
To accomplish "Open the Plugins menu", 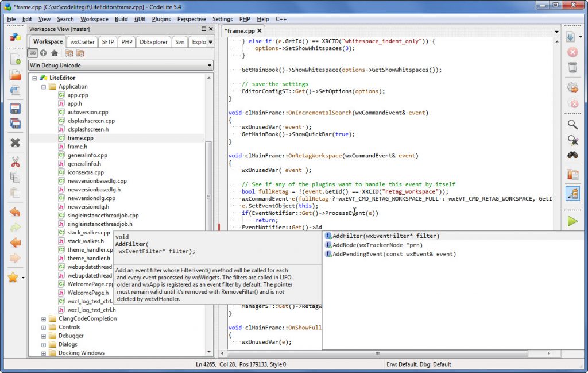I will [161, 18].
